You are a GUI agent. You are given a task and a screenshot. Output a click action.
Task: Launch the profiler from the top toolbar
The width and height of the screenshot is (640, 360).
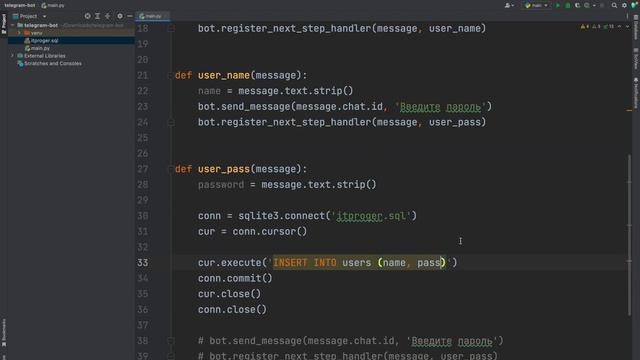click(587, 5)
